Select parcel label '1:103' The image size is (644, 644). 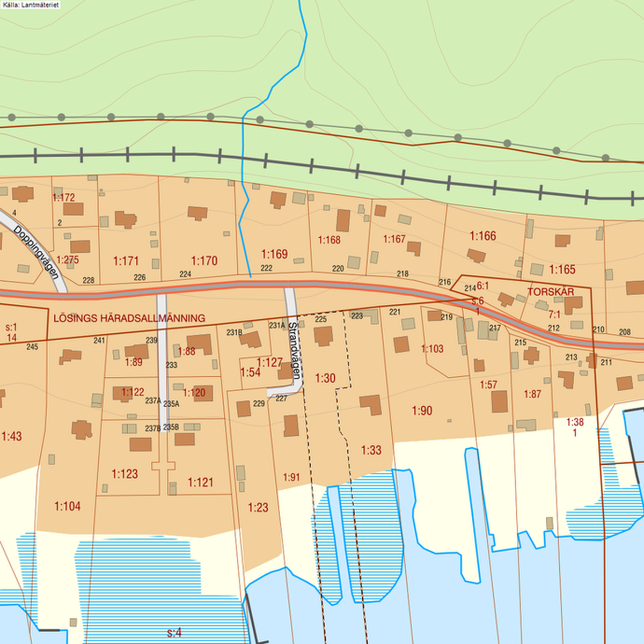[x=433, y=349]
